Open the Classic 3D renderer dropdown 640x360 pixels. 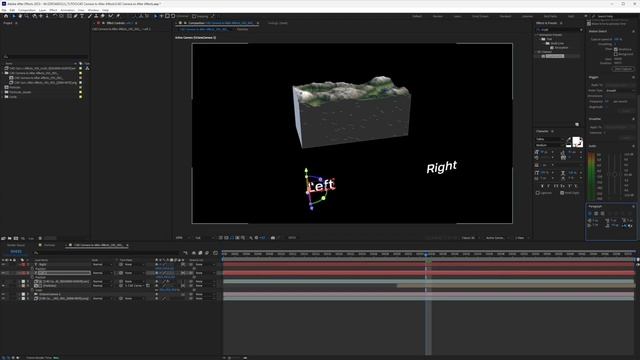tap(470, 238)
